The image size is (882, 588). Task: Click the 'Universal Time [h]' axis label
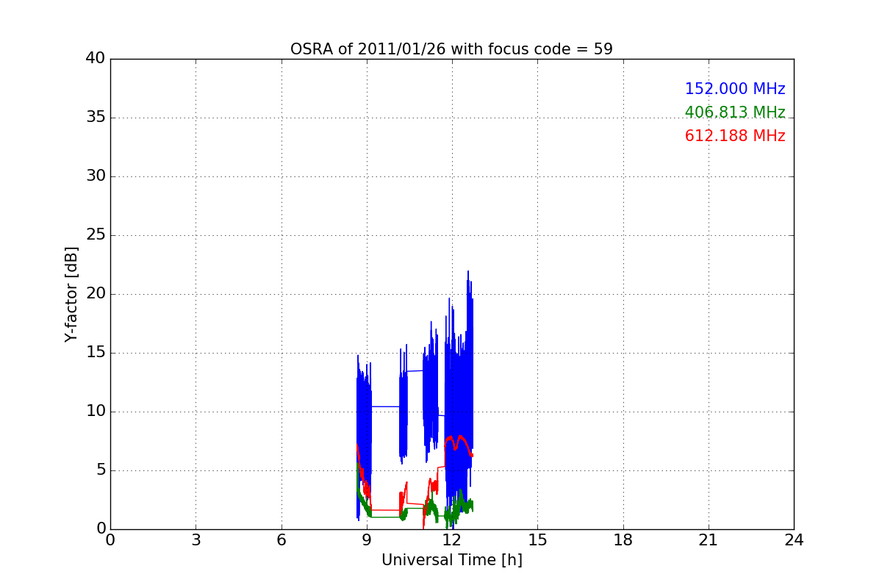(x=451, y=560)
